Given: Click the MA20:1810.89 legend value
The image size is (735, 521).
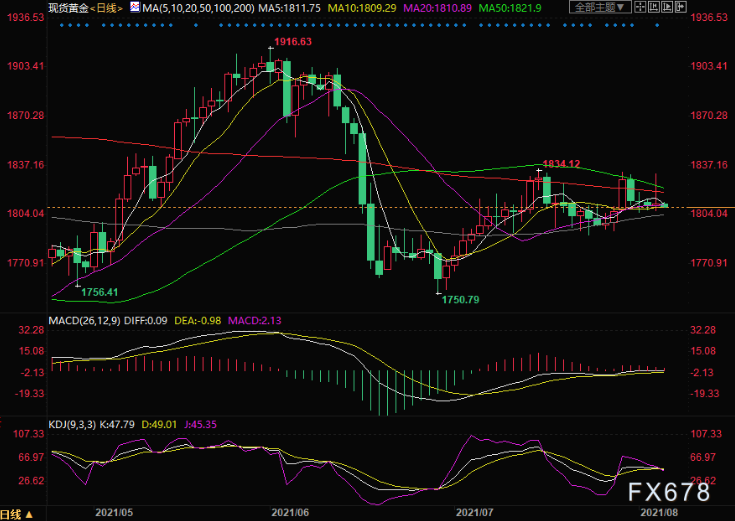Looking at the screenshot, I should [x=437, y=8].
